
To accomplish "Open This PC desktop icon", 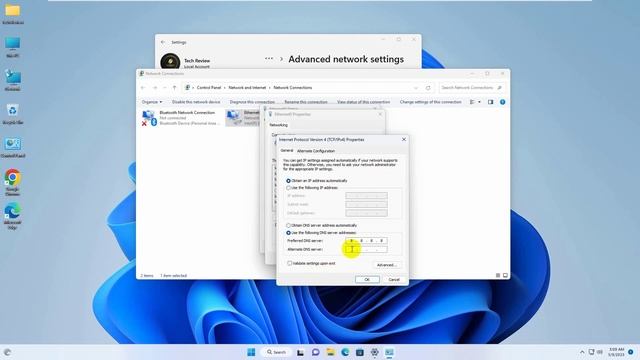I will coord(13,47).
